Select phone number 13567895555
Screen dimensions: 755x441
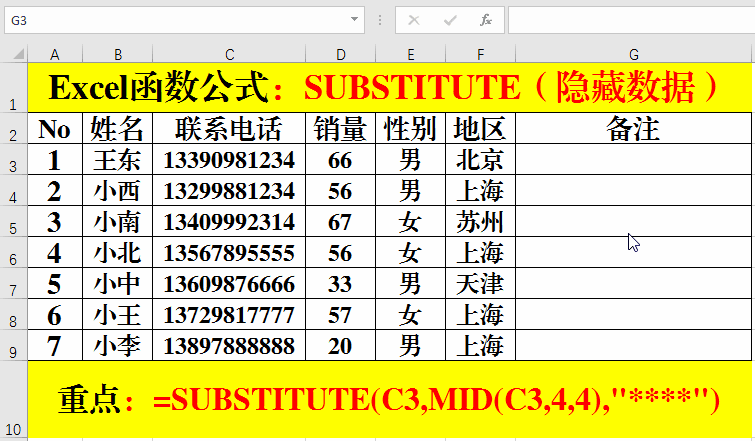(x=229, y=252)
